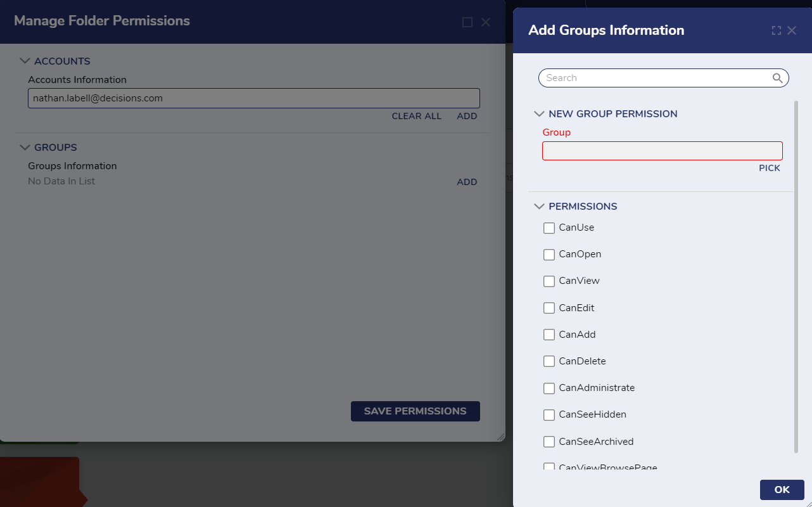
Task: Click the search magnifier icon
Action: pos(777,78)
